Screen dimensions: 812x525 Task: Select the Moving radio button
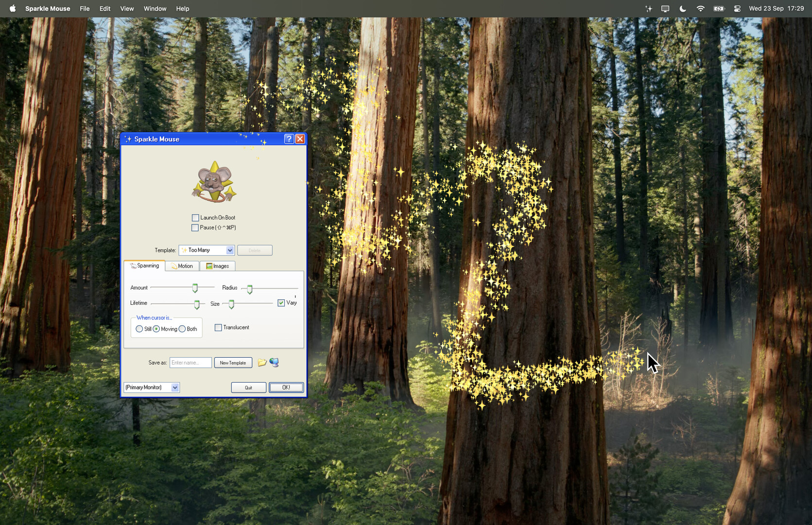156,329
